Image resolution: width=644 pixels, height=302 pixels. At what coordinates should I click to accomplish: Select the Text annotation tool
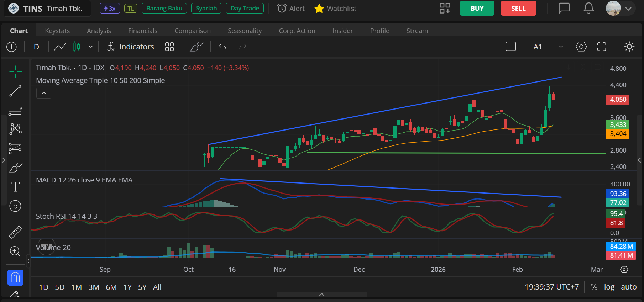pos(15,187)
